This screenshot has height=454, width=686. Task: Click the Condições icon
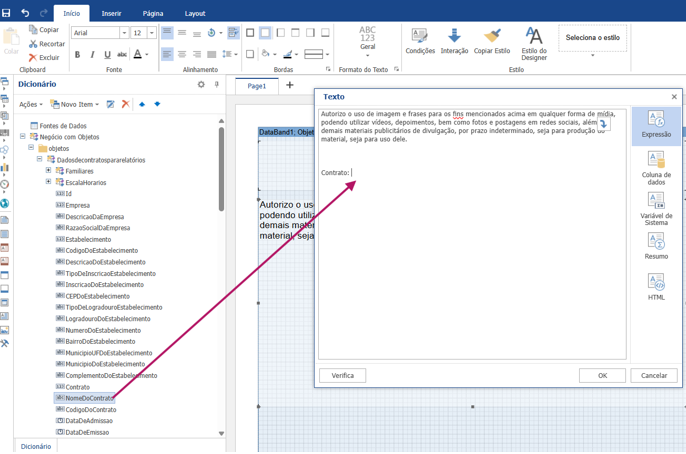coord(420,41)
